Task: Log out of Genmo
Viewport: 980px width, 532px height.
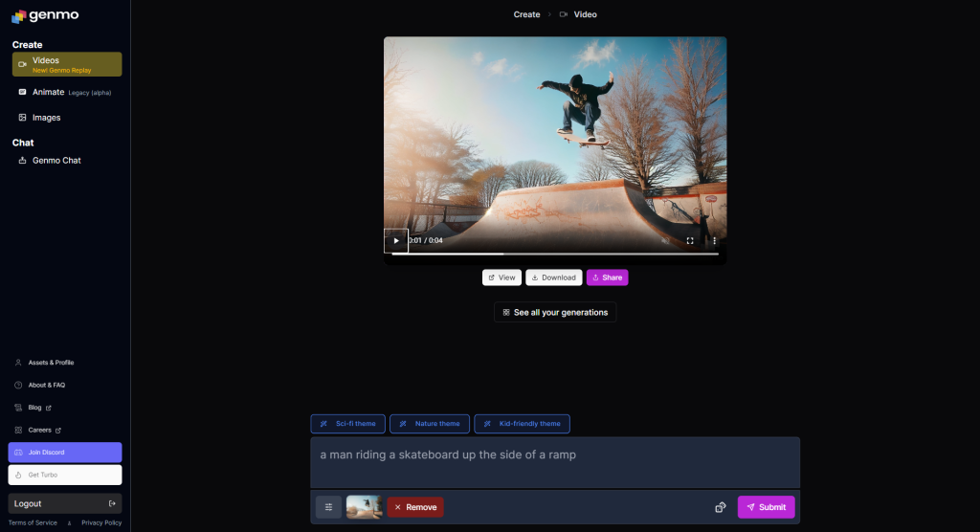Action: (x=65, y=504)
